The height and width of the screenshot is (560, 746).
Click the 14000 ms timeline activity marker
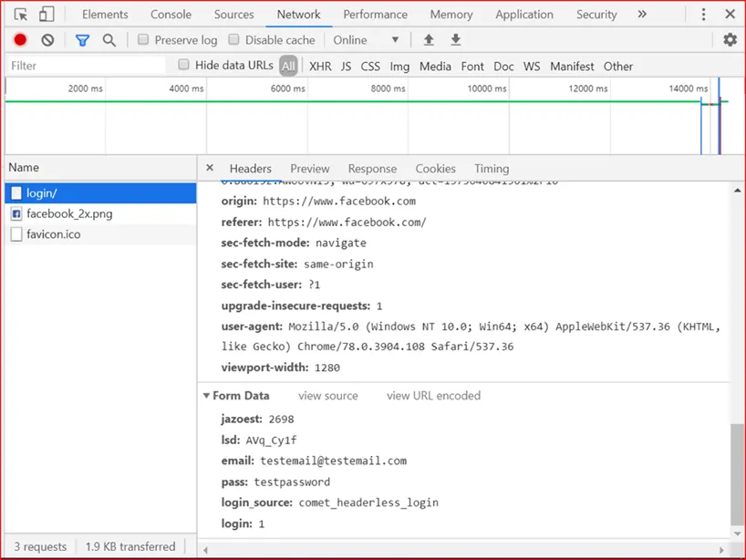710,104
